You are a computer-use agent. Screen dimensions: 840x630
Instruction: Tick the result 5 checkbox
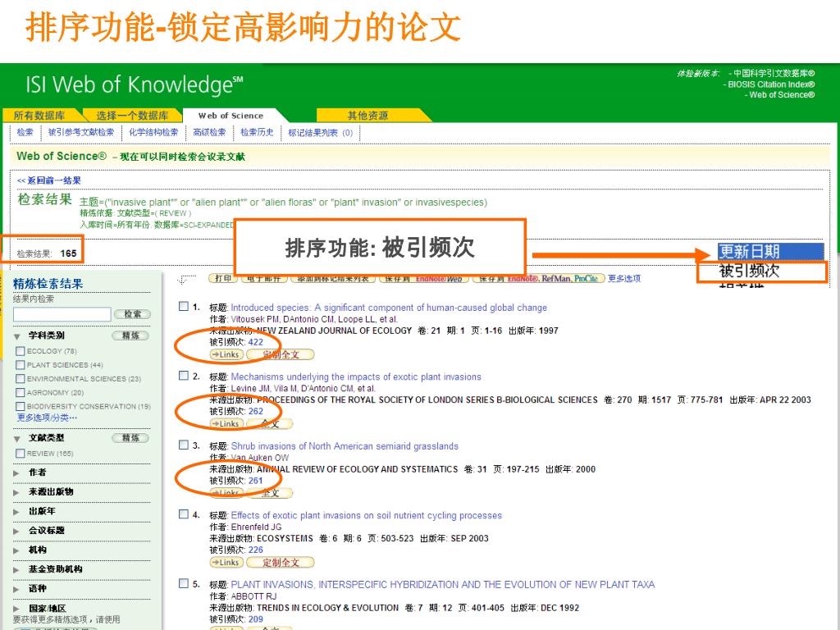[183, 583]
